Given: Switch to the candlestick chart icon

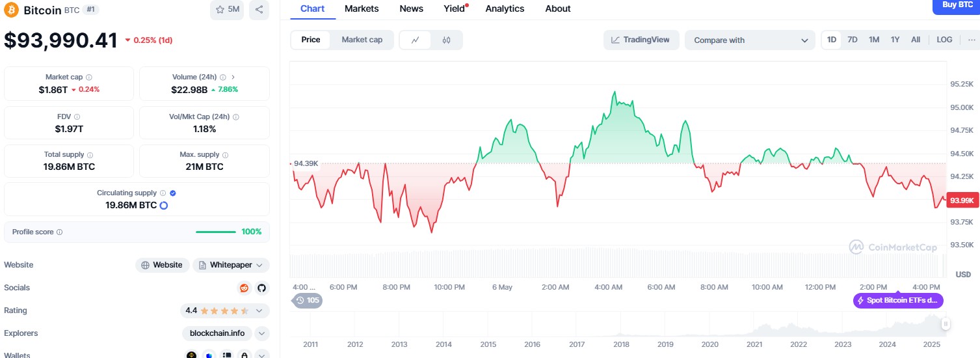Looking at the screenshot, I should 446,40.
